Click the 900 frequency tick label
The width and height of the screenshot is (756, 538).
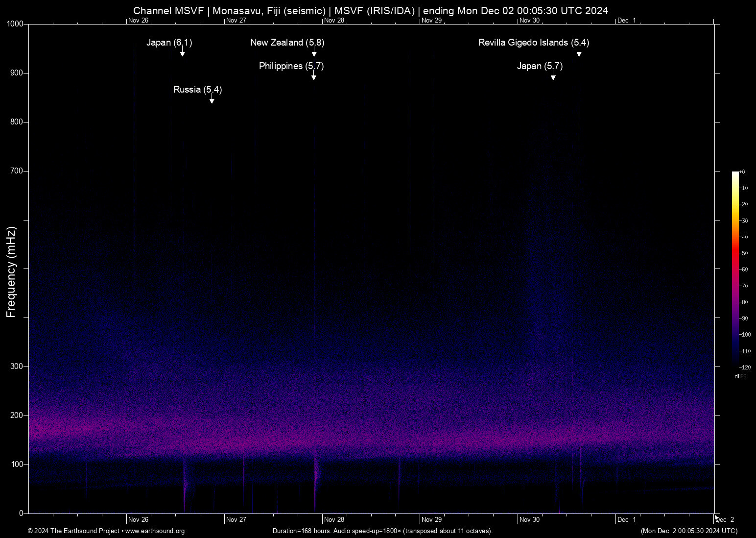(x=17, y=73)
